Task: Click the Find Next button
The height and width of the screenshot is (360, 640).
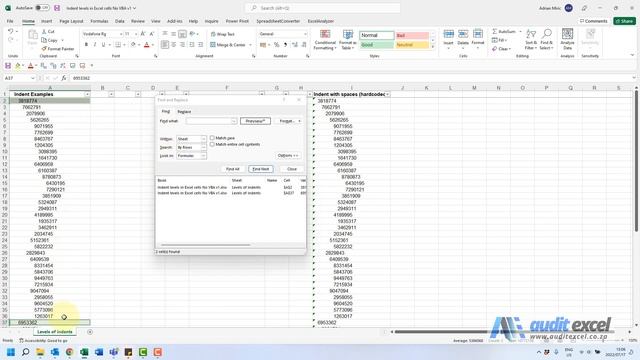Action: (261, 169)
